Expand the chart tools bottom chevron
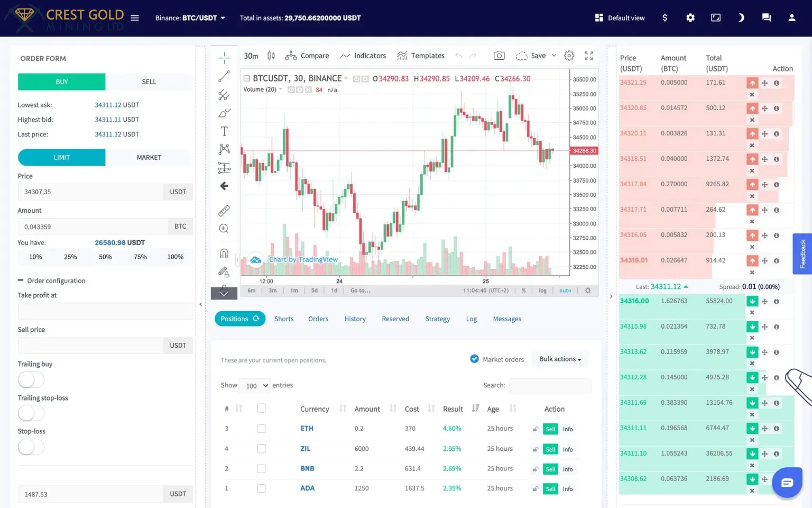 pos(224,293)
